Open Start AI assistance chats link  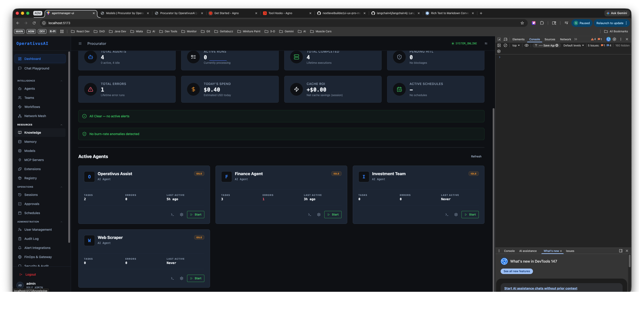point(540,289)
